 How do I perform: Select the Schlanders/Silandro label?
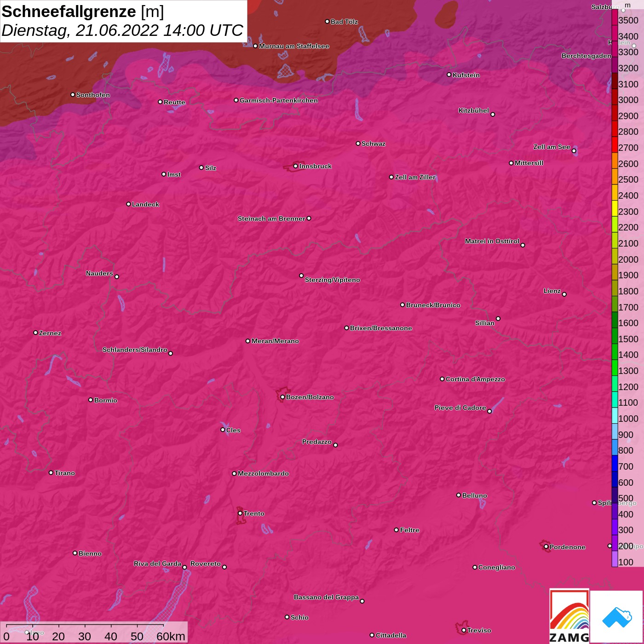coord(135,350)
